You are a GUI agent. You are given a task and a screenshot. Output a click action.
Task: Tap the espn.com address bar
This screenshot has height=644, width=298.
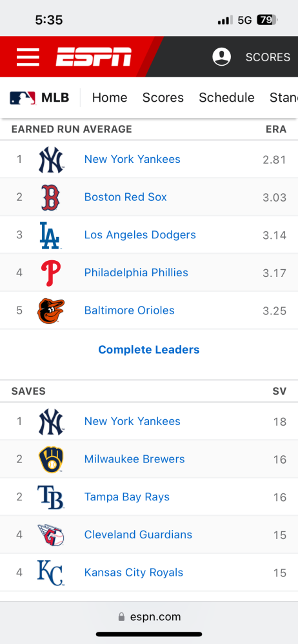click(149, 616)
